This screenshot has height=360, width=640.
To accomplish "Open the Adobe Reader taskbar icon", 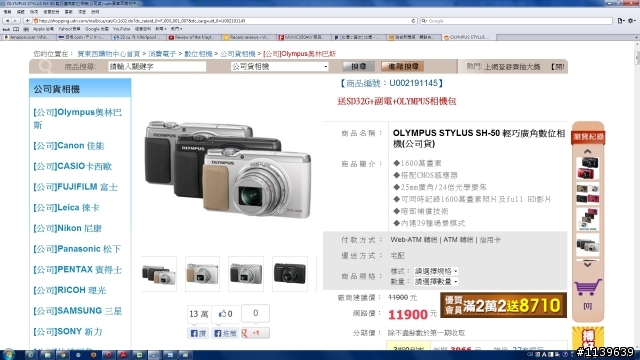I will click(123, 355).
